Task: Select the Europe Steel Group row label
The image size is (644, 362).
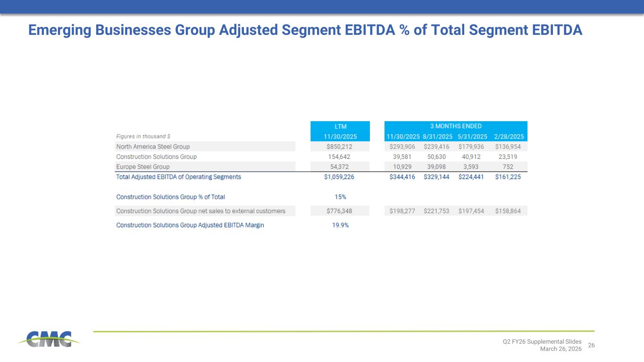Action: pyautogui.click(x=143, y=167)
